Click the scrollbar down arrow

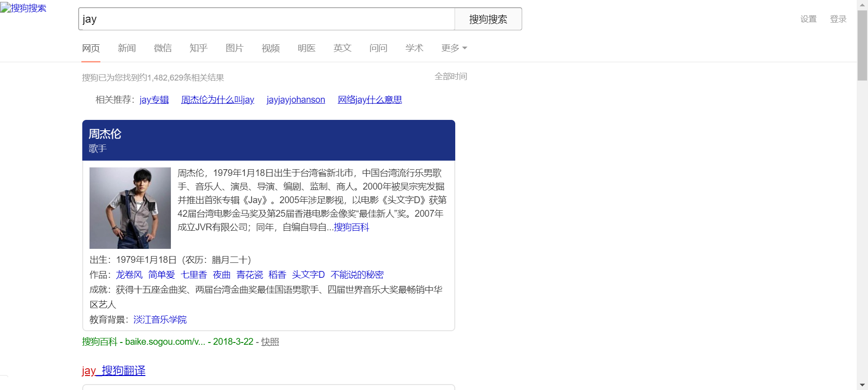[862, 385]
